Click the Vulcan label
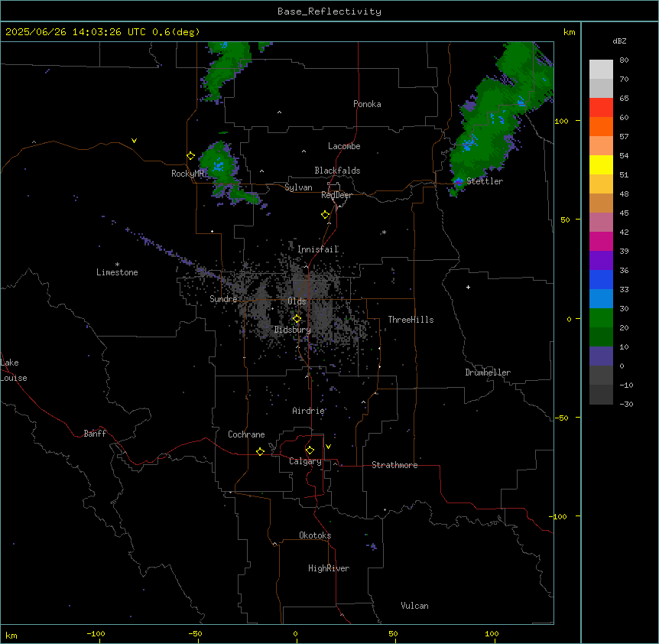659x644 pixels. click(x=414, y=606)
